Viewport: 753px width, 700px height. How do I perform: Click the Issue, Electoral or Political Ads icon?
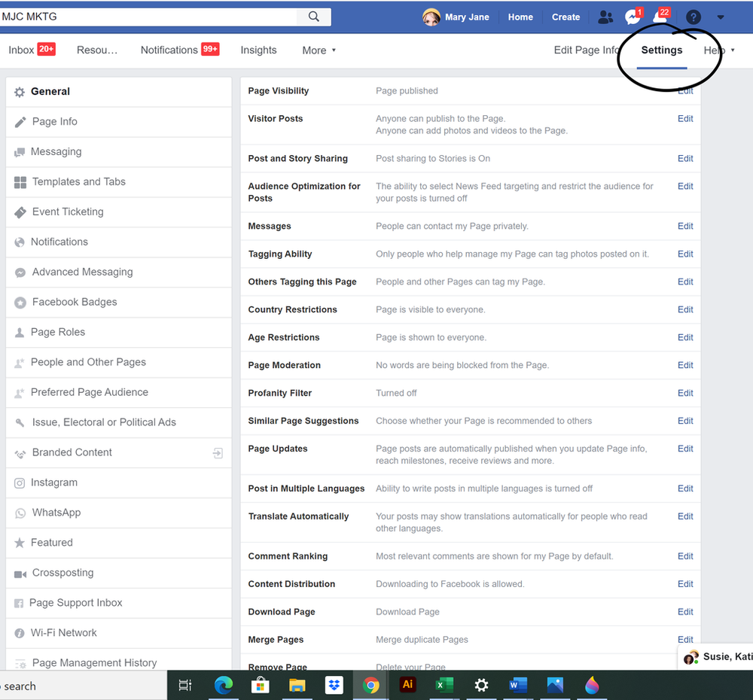click(20, 423)
